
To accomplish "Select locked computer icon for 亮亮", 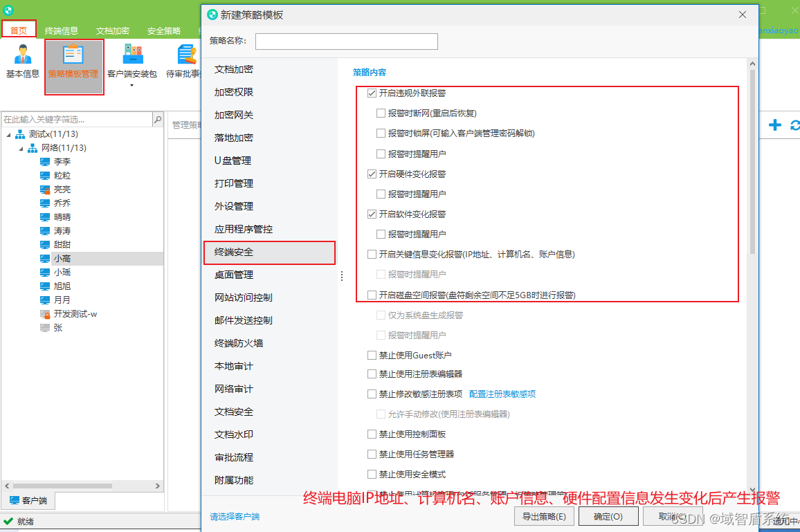I will pyautogui.click(x=45, y=190).
